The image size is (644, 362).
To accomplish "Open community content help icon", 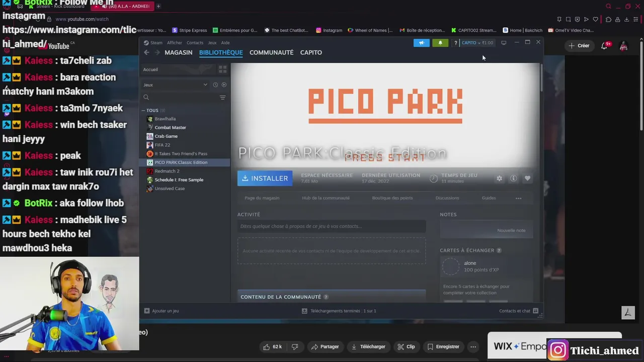I will [326, 297].
